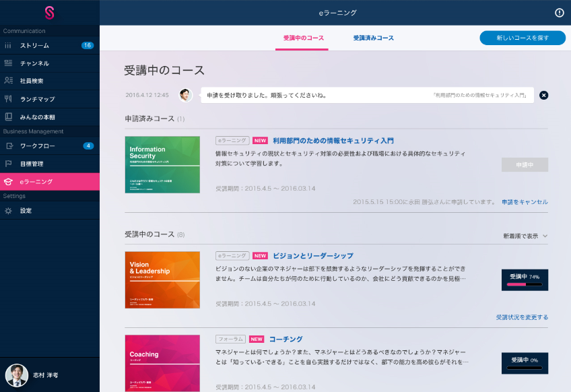
Task: Open the Information Security course thumbnail
Action: (162, 165)
